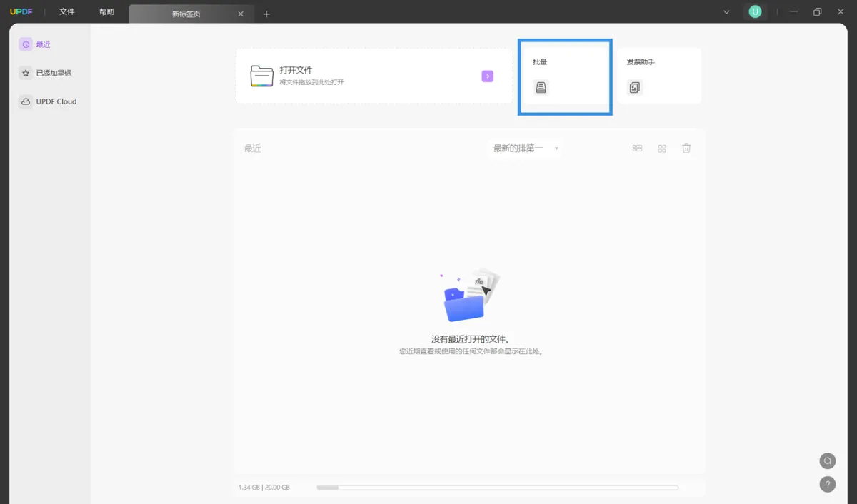The height and width of the screenshot is (504, 857).
Task: Close the 新标签页 tab
Action: coord(241,14)
